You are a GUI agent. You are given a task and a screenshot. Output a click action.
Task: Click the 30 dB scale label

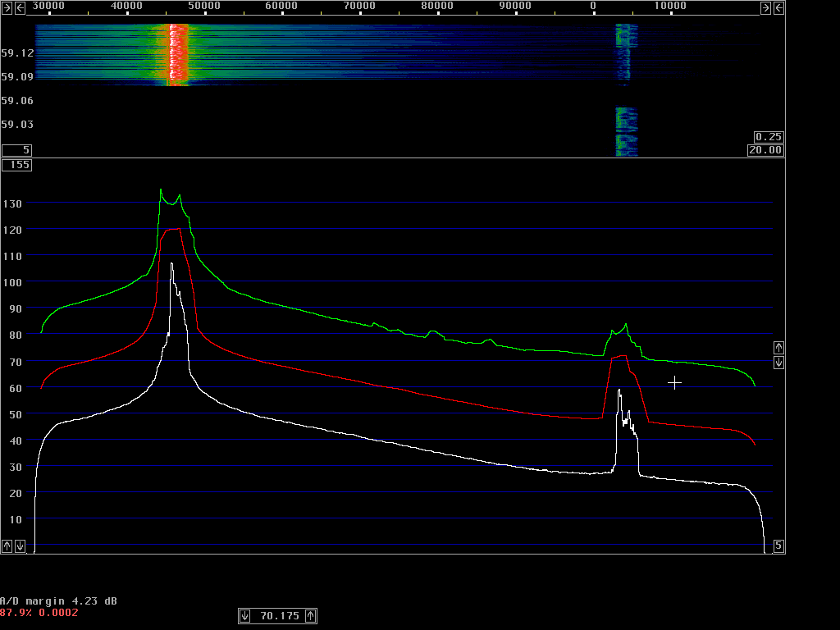(x=16, y=467)
